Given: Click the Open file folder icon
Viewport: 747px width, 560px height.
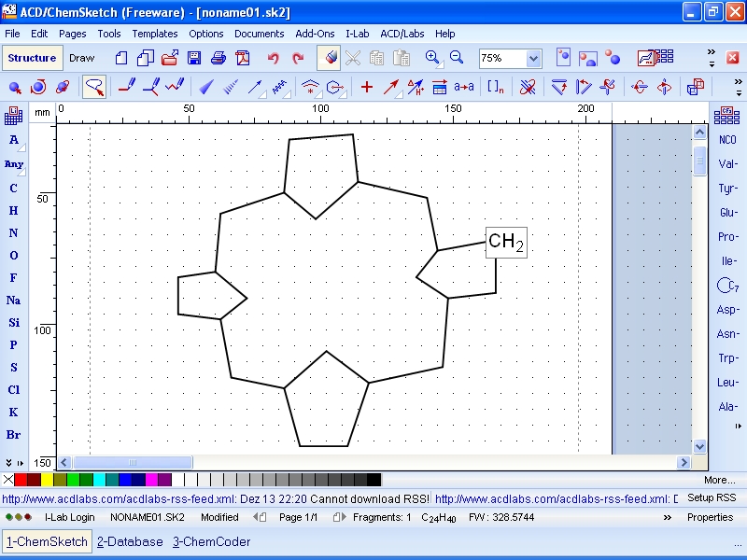Looking at the screenshot, I should pyautogui.click(x=170, y=58).
